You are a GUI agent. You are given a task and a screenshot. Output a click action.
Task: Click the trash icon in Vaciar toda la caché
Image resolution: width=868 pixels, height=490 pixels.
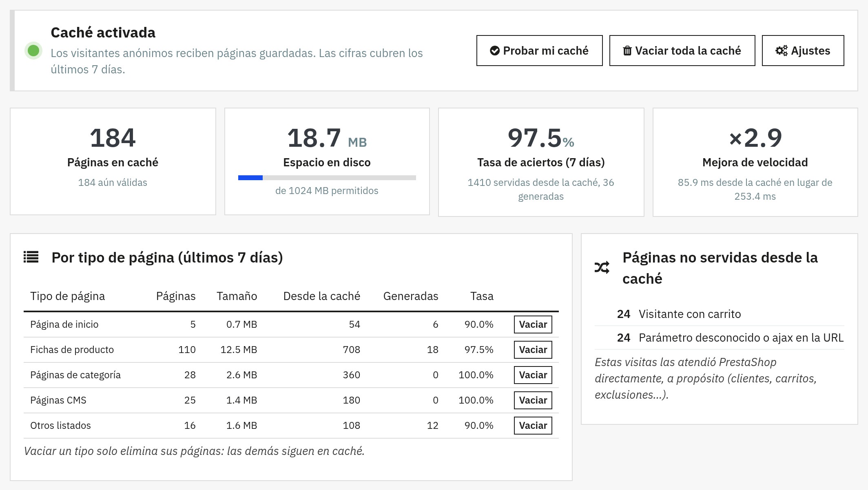(627, 51)
